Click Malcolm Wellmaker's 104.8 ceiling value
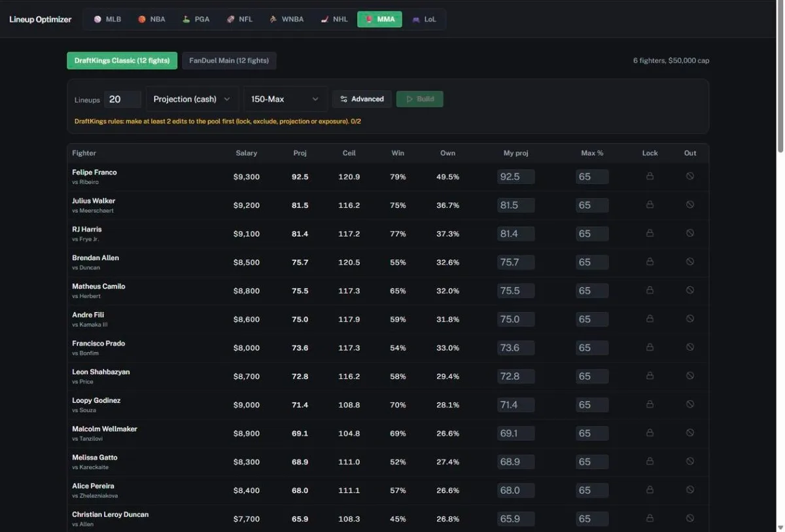 coord(349,433)
